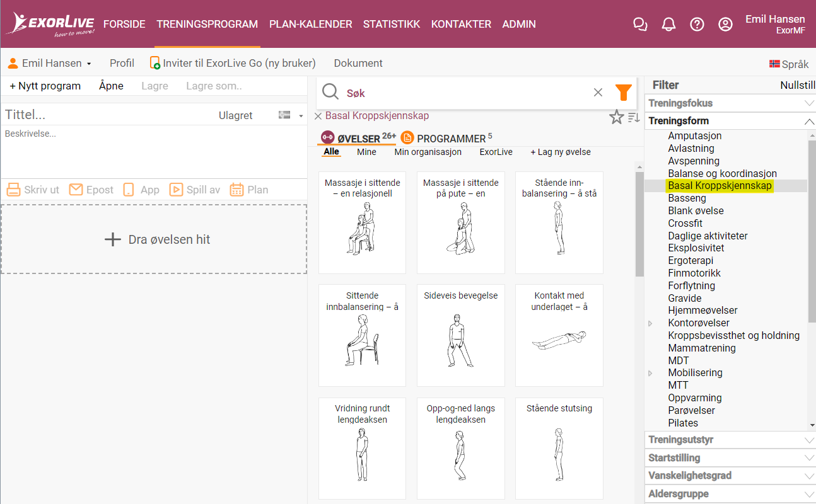The image size is (816, 504).
Task: Open the Profil link
Action: (x=122, y=63)
